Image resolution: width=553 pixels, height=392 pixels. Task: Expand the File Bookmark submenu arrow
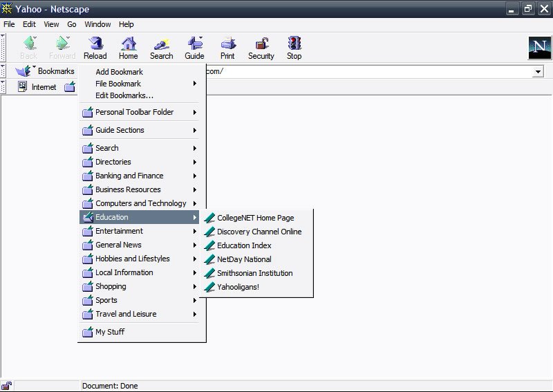194,84
